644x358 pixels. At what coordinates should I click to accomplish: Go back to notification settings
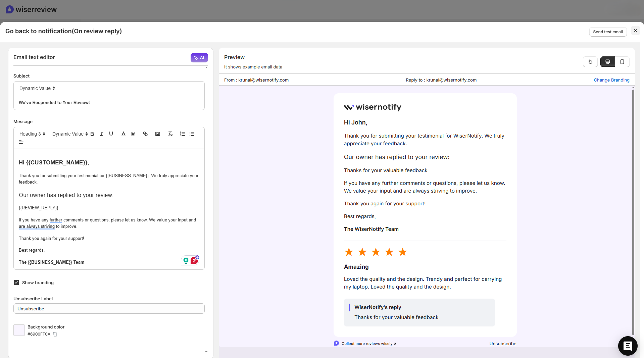pos(63,31)
